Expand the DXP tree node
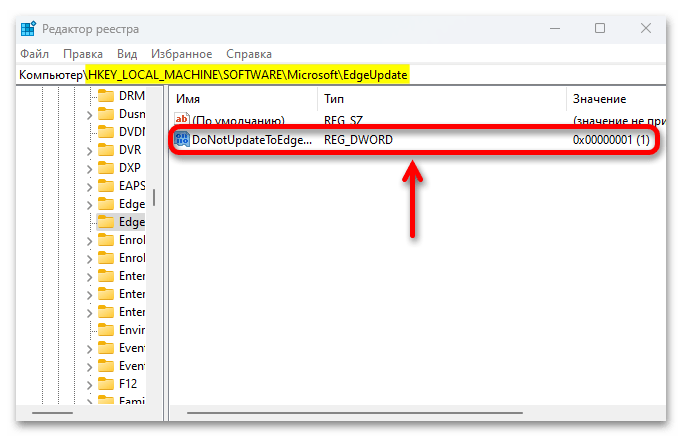 click(89, 169)
